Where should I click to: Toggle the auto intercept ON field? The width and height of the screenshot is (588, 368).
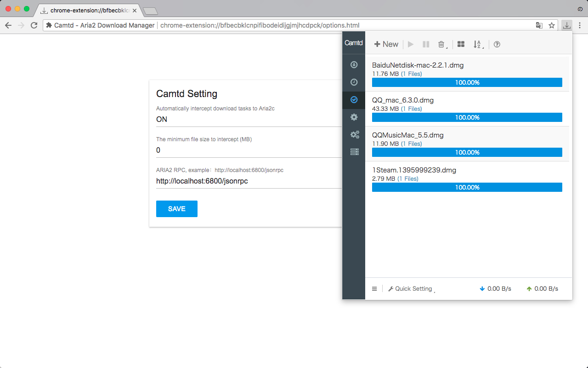249,120
